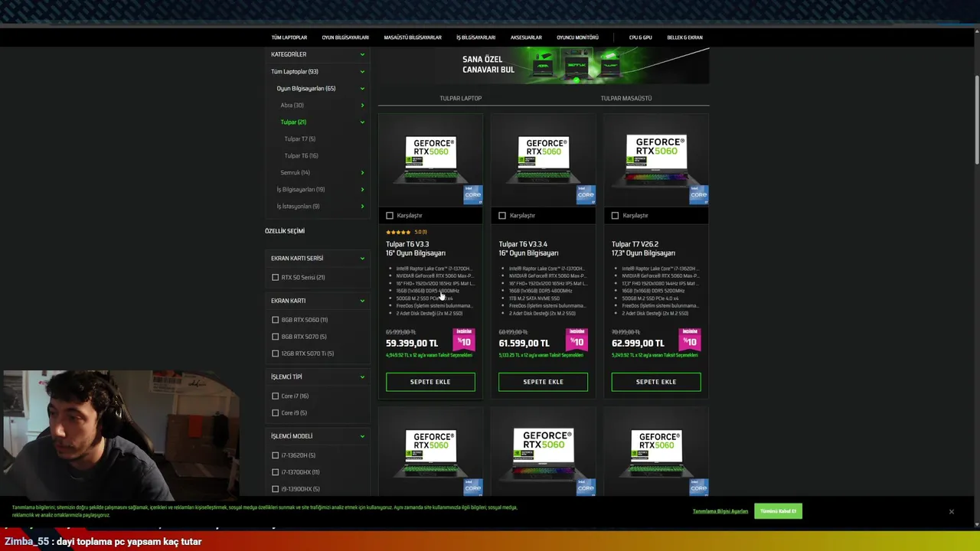980x551 pixels.
Task: Add 62.999,00 TL laptop to cart
Action: pyautogui.click(x=656, y=382)
